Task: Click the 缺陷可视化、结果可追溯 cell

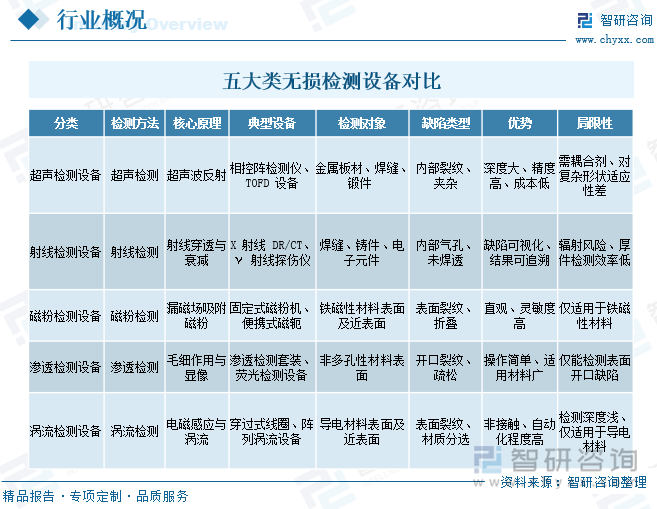Action: click(x=520, y=253)
